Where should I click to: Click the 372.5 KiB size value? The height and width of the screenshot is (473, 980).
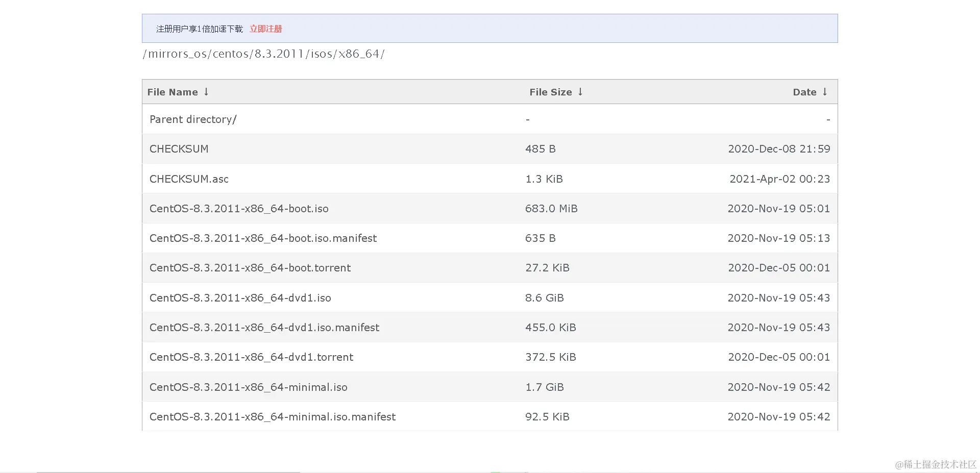click(x=551, y=357)
